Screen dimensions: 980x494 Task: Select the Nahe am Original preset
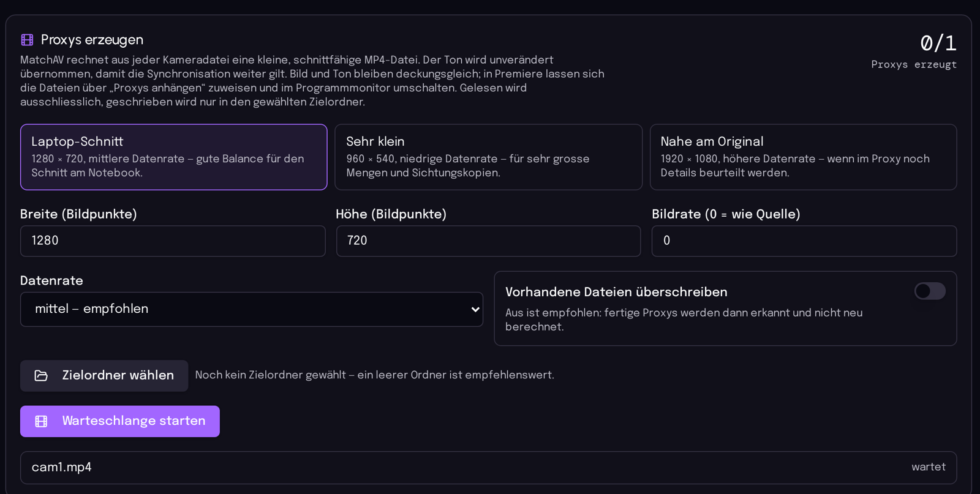(803, 157)
